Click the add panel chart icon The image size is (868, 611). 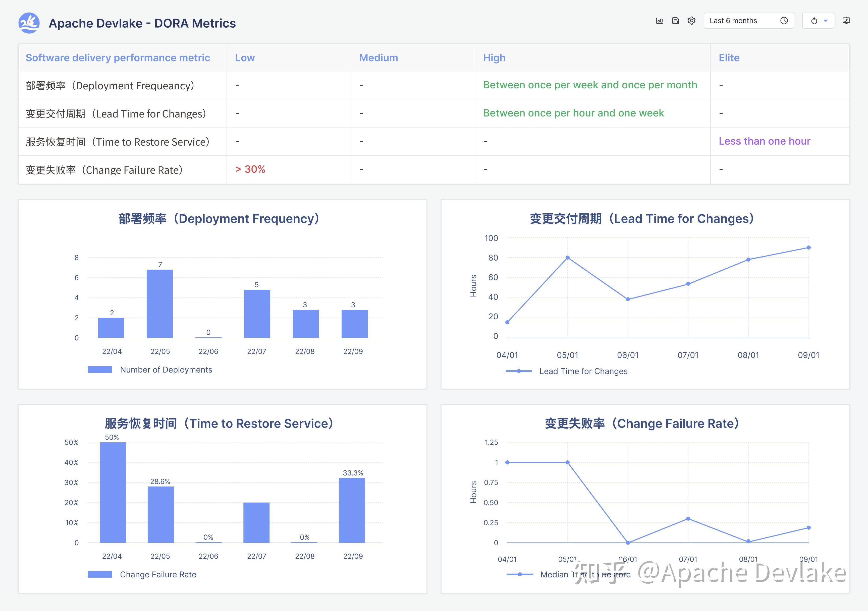[x=659, y=21]
